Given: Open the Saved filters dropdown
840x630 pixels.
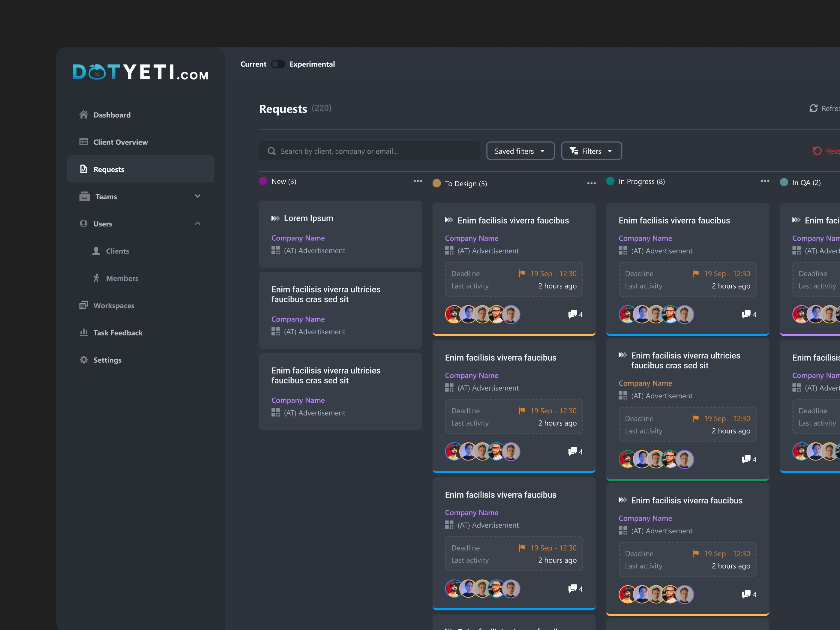Looking at the screenshot, I should (520, 151).
